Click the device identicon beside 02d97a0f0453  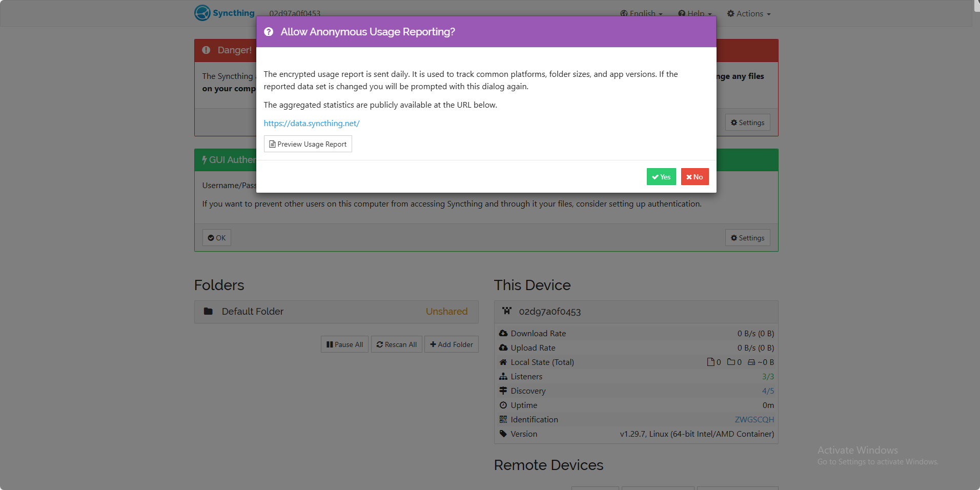(x=507, y=311)
